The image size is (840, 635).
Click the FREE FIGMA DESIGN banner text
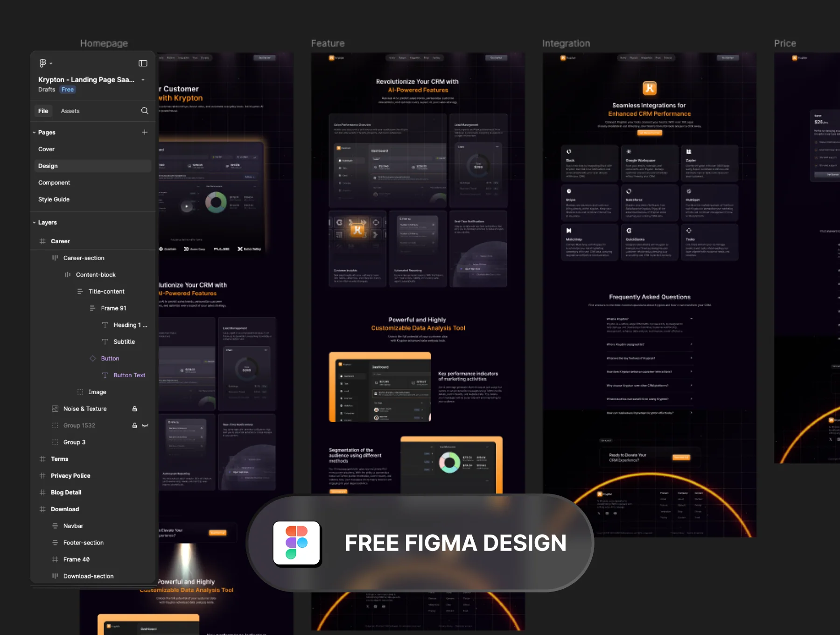(455, 543)
